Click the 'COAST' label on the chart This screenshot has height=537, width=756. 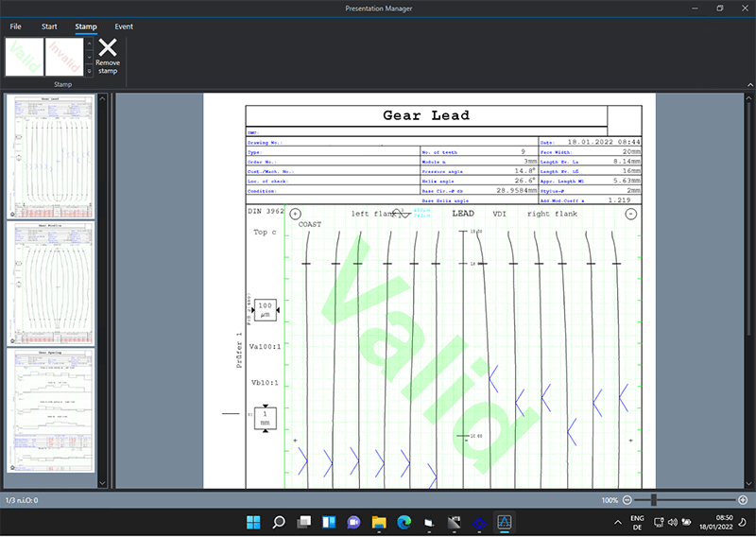pyautogui.click(x=310, y=224)
